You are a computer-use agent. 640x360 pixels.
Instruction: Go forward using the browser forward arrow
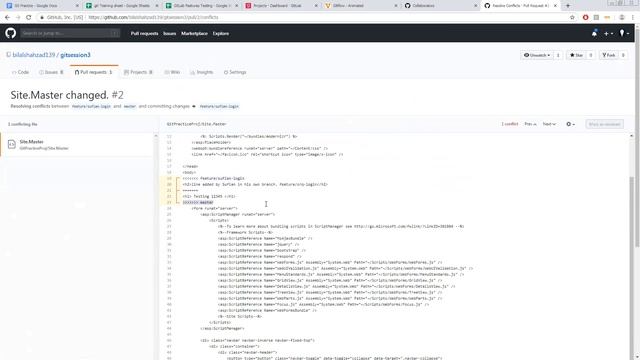[18, 17]
